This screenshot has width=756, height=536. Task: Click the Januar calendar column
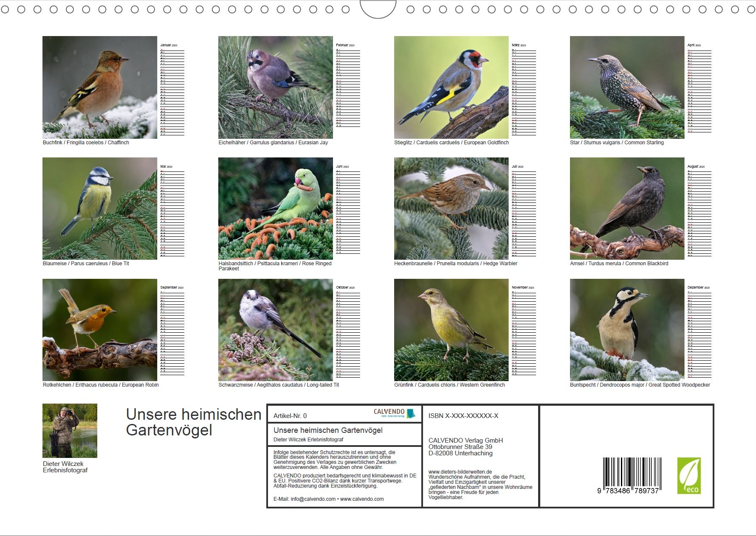(172, 89)
